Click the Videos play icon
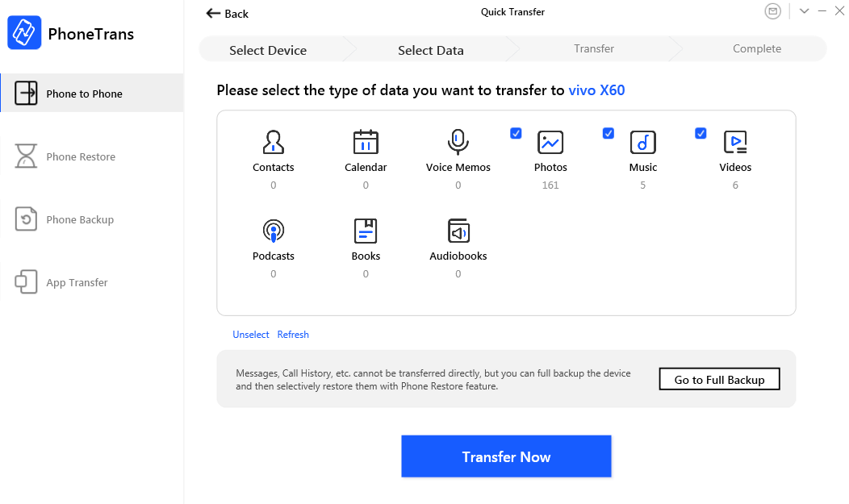849x504 pixels. pos(735,142)
